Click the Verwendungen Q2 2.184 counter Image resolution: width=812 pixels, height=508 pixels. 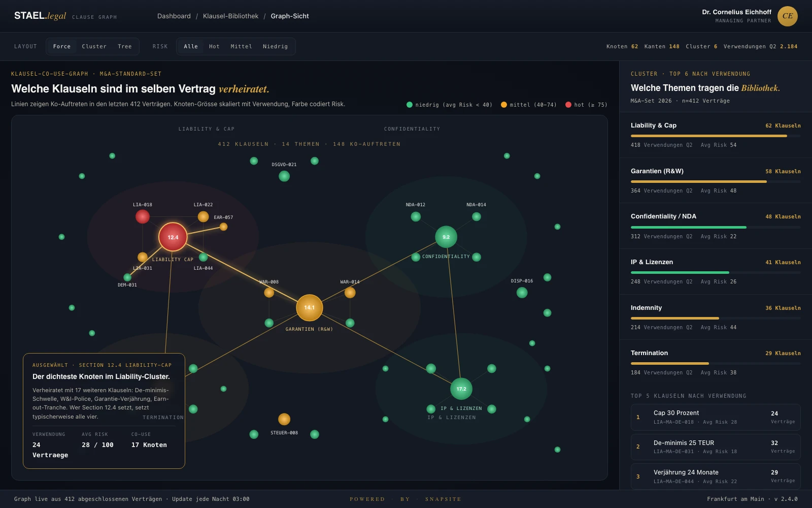pyautogui.click(x=760, y=47)
